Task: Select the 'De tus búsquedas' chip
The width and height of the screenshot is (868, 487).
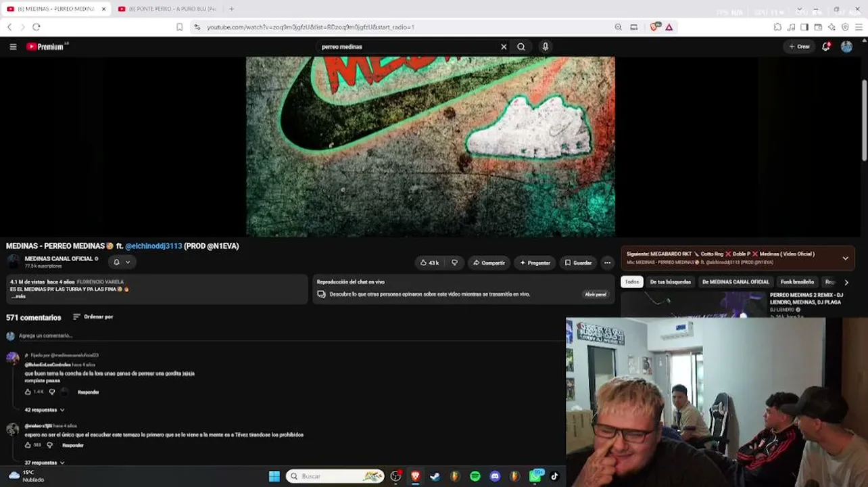Action: (x=671, y=282)
